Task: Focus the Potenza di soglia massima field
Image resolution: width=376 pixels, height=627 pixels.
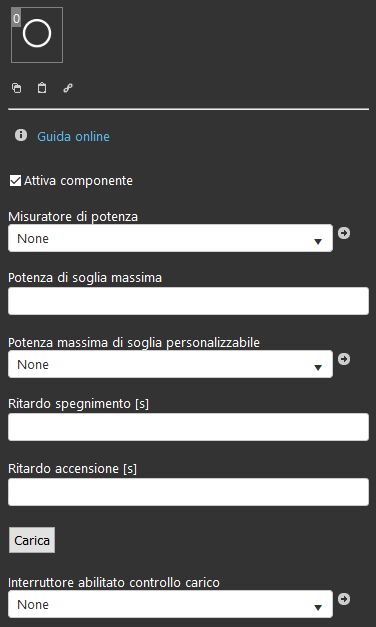Action: (188, 301)
